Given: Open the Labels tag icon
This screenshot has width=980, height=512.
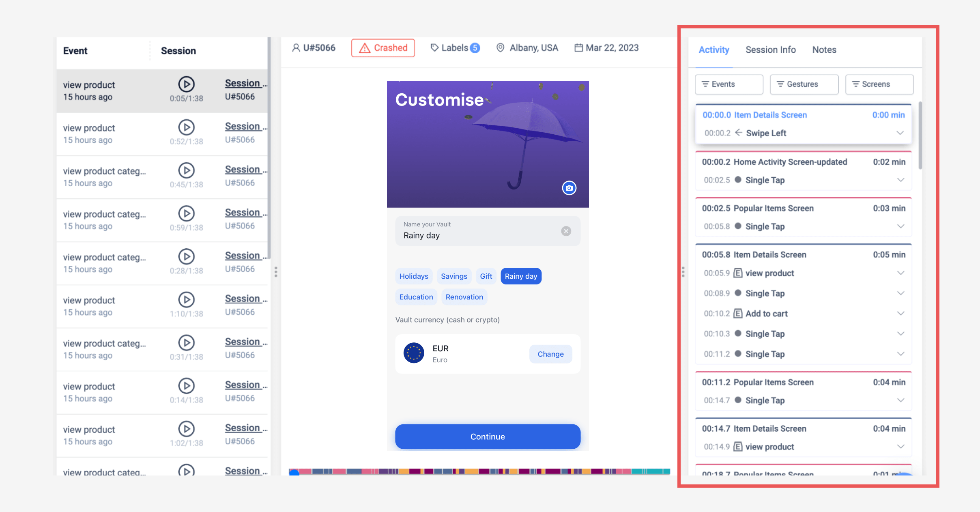Looking at the screenshot, I should 434,48.
